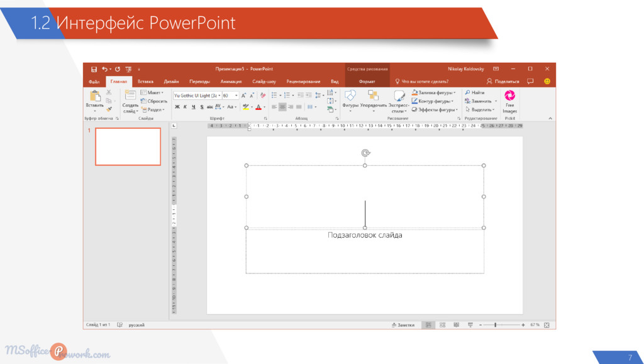Toggle justify text alignment
644x364 pixels.
point(299,107)
